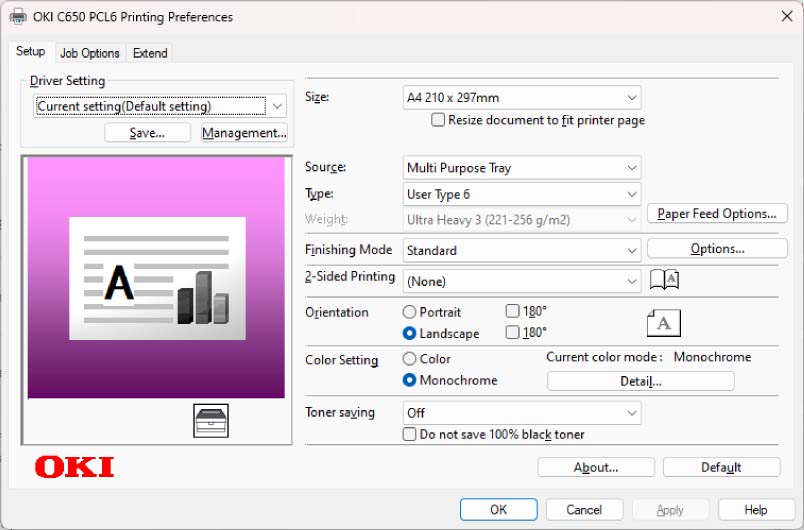Restore settings with Default button
The height and width of the screenshot is (530, 804).
coord(721,467)
